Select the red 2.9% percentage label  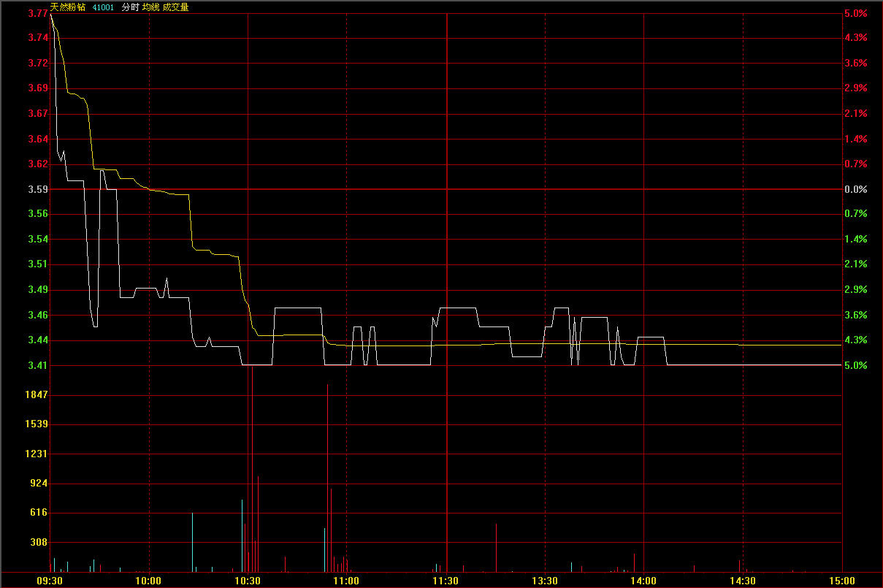855,88
